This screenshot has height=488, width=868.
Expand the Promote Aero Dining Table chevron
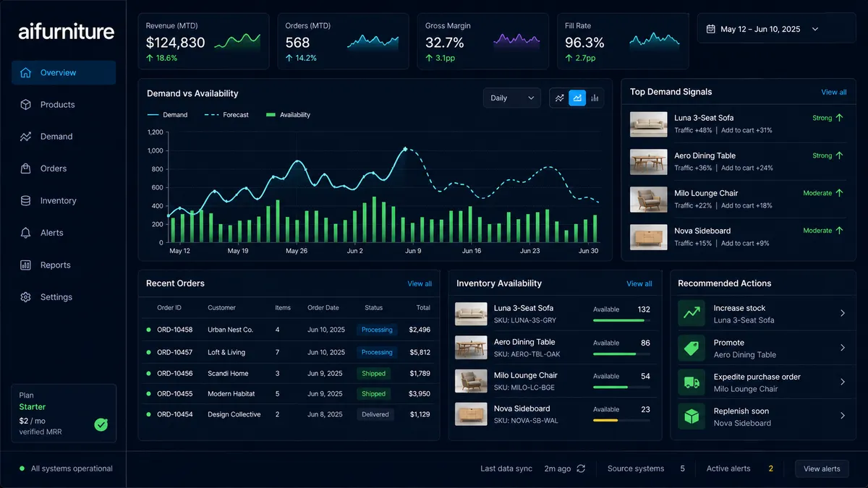click(x=843, y=348)
